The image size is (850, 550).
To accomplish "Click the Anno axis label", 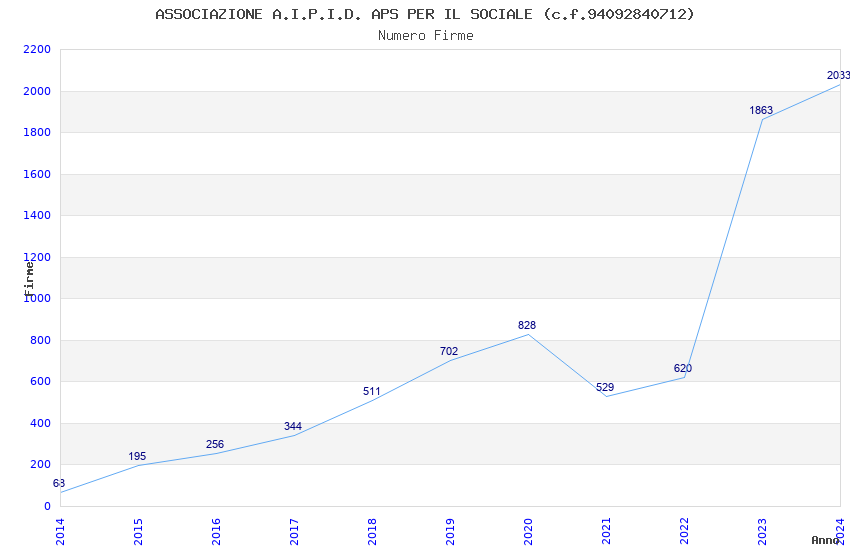I will click(825, 540).
